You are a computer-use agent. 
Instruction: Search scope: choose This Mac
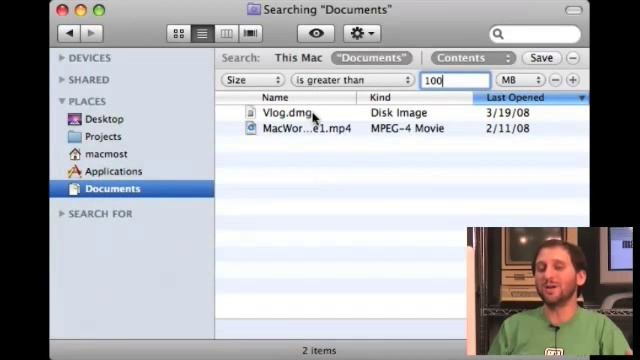(x=298, y=58)
